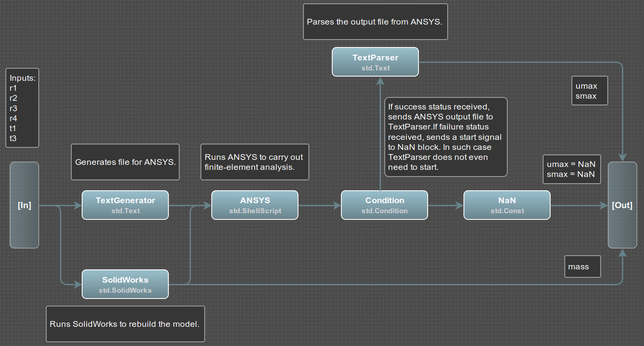The width and height of the screenshot is (644, 346).
Task: Select the 'Generates file for ANSYS.' annotation
Action: tap(125, 162)
